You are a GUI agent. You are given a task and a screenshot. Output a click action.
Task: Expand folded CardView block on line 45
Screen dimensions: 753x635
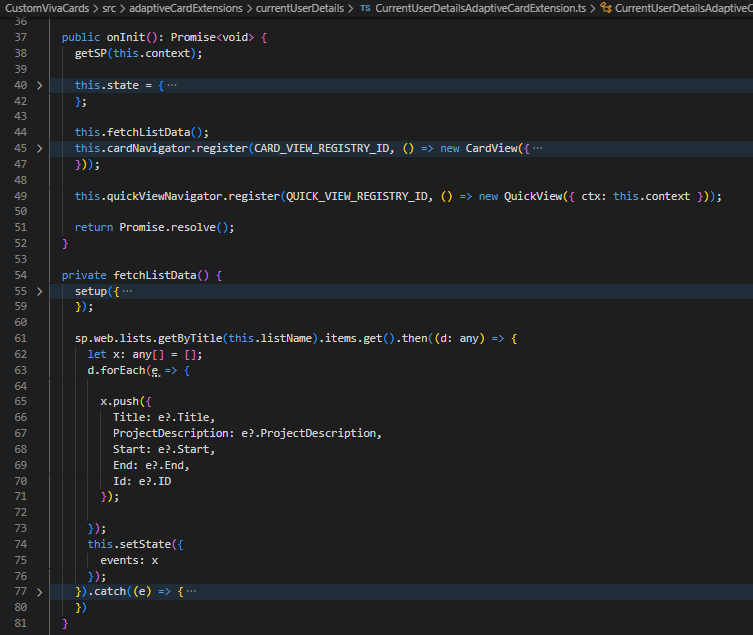coord(40,148)
